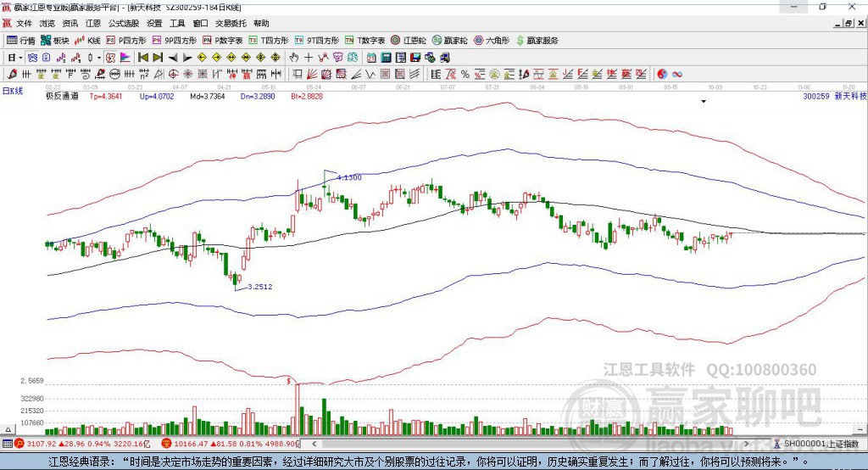Click the Dn=3.2890 value
The image size is (868, 470).
click(258, 96)
